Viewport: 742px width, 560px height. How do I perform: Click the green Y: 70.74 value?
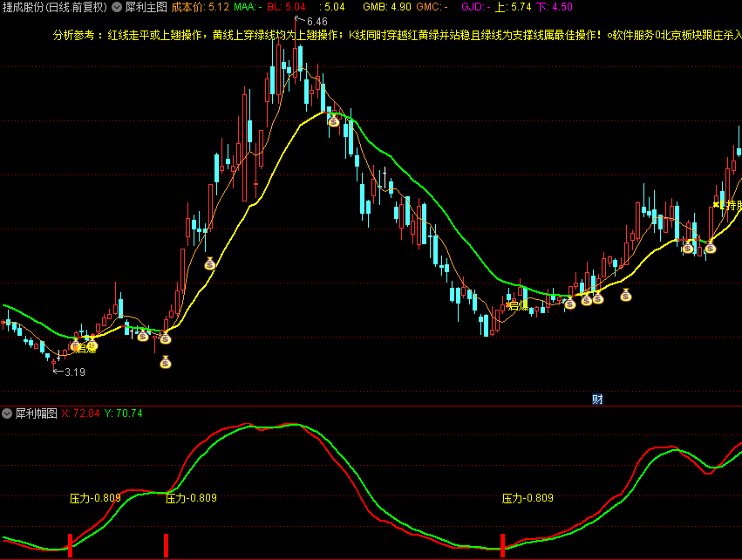point(124,413)
